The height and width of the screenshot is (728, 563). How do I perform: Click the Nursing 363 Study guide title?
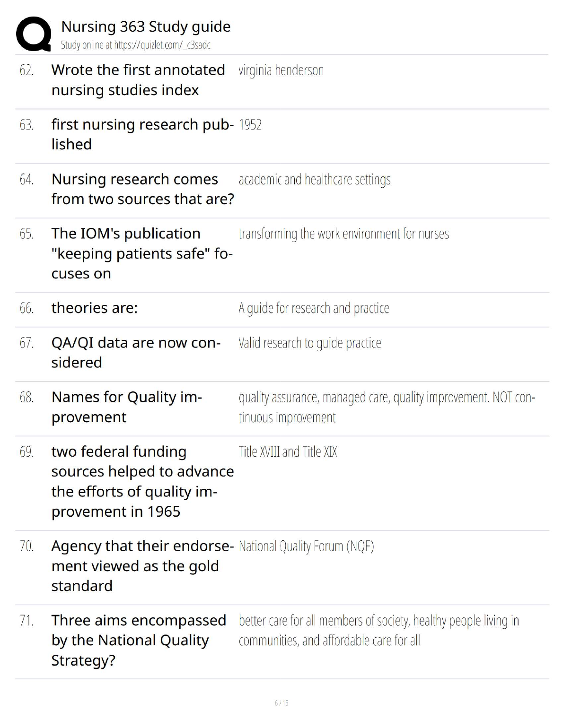pyautogui.click(x=146, y=26)
